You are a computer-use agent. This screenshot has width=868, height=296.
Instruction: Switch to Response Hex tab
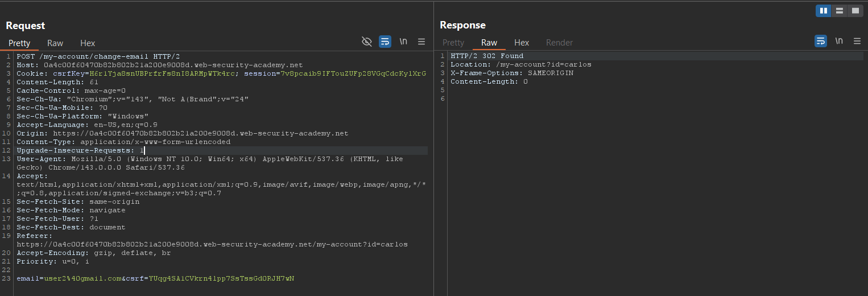[x=522, y=43]
